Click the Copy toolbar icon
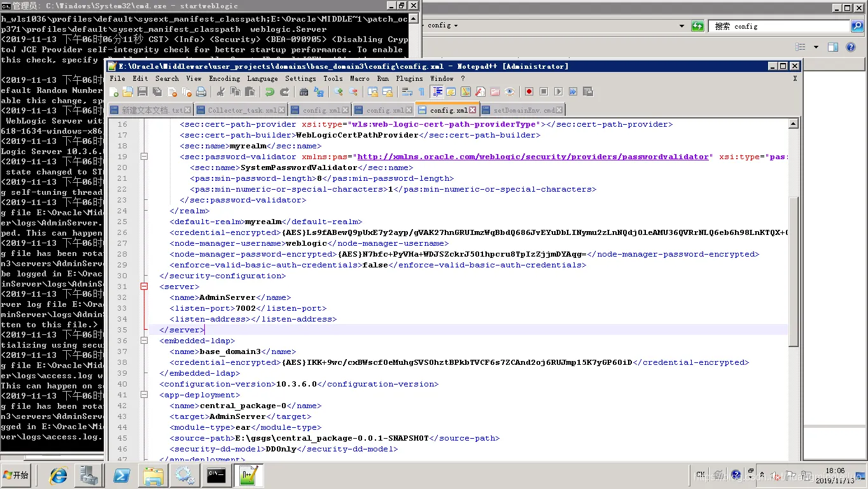This screenshot has width=868, height=489. (x=235, y=92)
